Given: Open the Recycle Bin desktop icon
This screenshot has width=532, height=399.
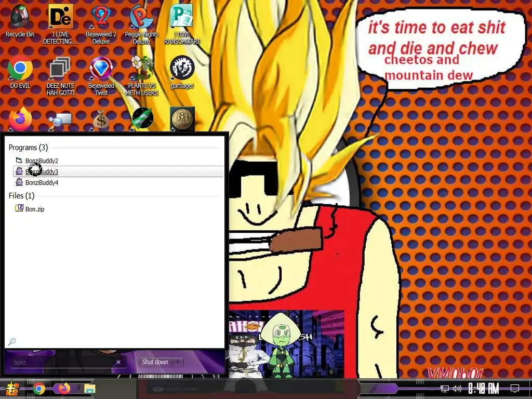Looking at the screenshot, I should [x=20, y=20].
